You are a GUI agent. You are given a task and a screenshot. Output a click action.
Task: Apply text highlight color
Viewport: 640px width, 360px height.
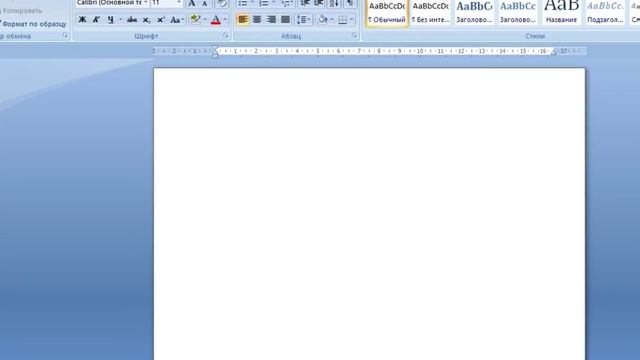[x=196, y=20]
